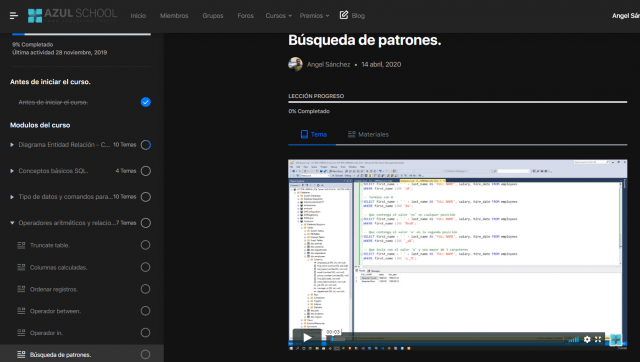Image resolution: width=640 pixels, height=362 pixels.
Task: Click the SQL video thumbnail
Action: pyautogui.click(x=458, y=254)
